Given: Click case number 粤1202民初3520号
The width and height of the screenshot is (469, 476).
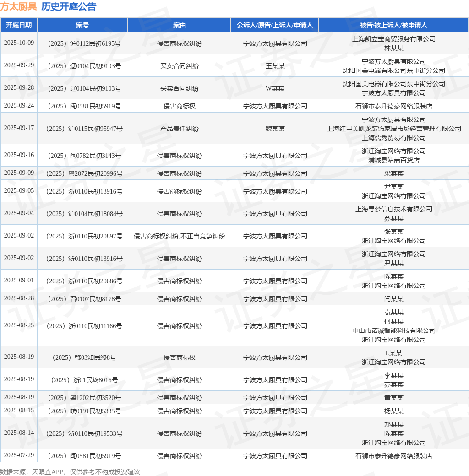Looking at the screenshot, I should (84, 398).
